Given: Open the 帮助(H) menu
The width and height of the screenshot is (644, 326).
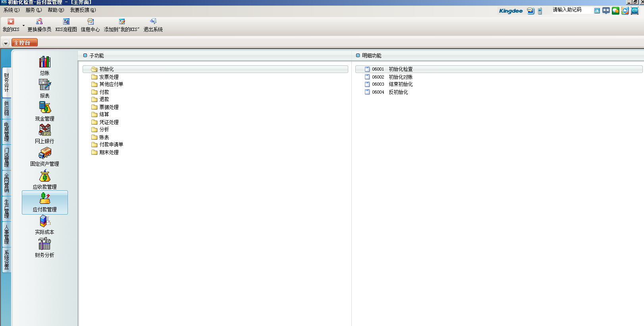Looking at the screenshot, I should coord(56,10).
